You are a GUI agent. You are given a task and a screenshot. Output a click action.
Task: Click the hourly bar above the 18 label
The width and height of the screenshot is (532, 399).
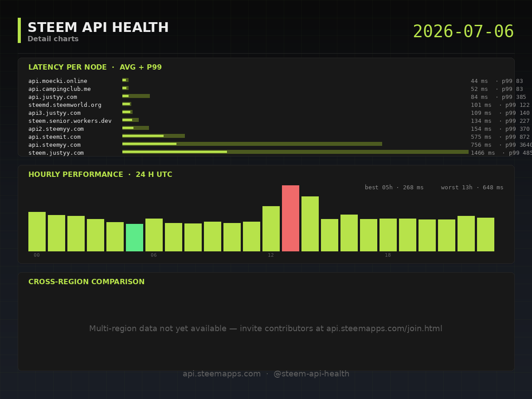pyautogui.click(x=388, y=235)
